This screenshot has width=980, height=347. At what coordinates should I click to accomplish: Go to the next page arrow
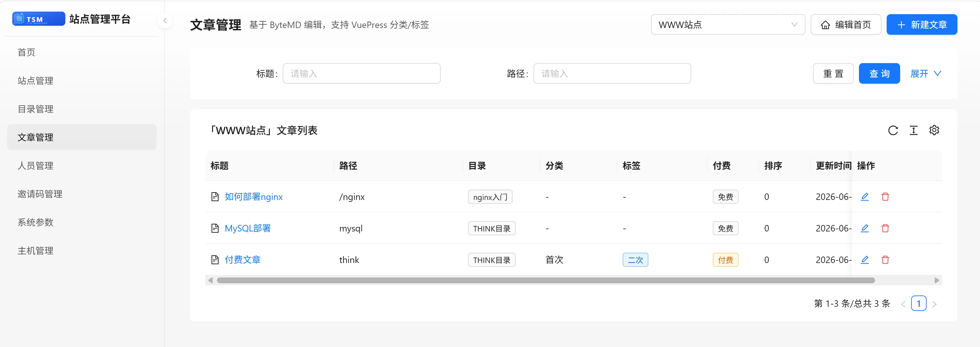coord(934,304)
